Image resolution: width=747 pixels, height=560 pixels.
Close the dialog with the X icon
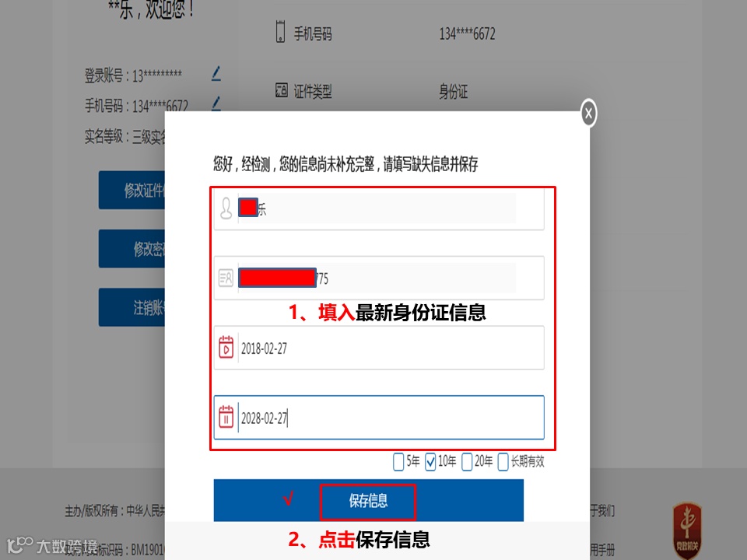(588, 114)
